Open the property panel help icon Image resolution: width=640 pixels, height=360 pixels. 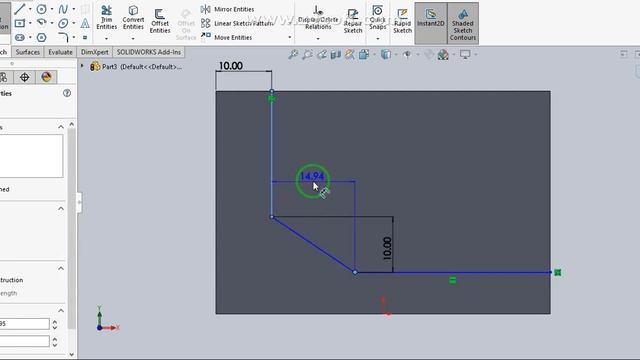coord(67,93)
